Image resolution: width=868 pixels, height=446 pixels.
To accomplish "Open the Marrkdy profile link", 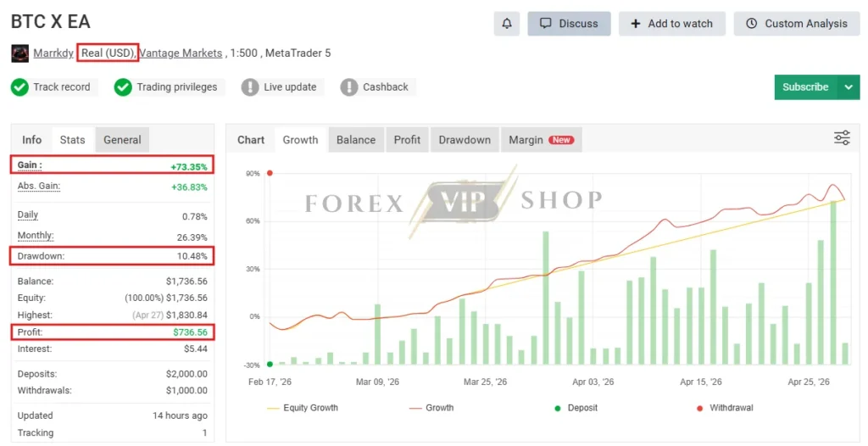I will [x=53, y=53].
